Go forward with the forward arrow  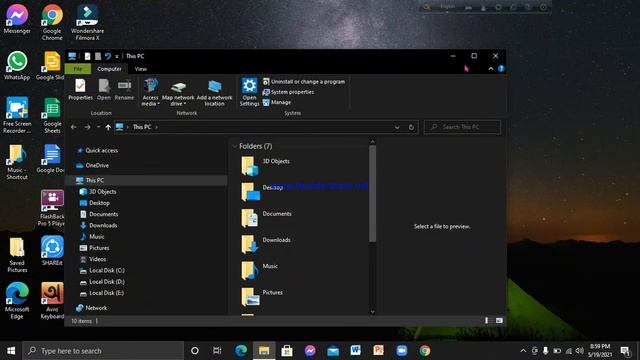click(x=87, y=127)
